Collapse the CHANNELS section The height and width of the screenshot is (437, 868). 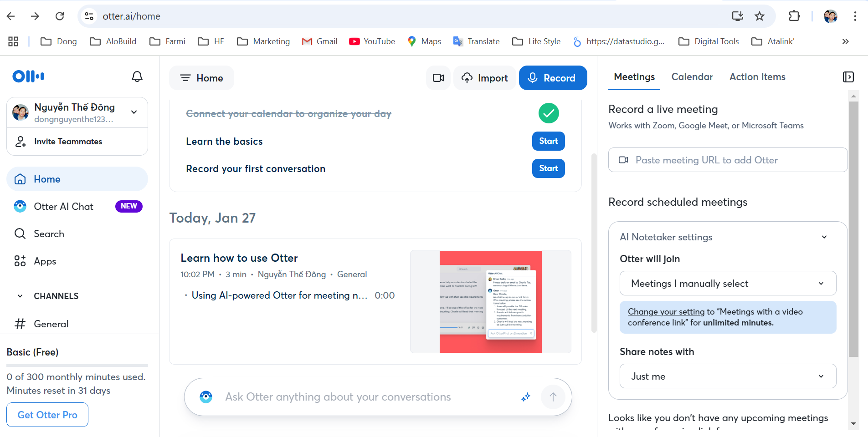[20, 296]
